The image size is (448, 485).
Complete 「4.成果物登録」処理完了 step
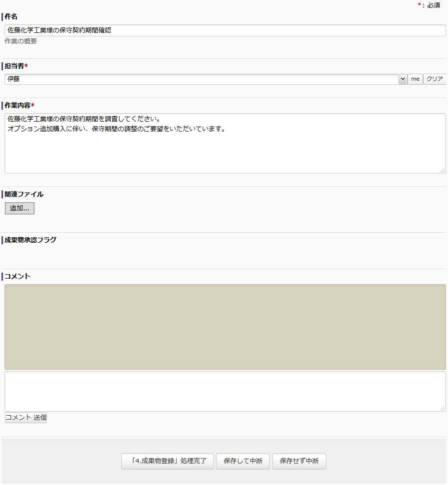click(x=167, y=461)
